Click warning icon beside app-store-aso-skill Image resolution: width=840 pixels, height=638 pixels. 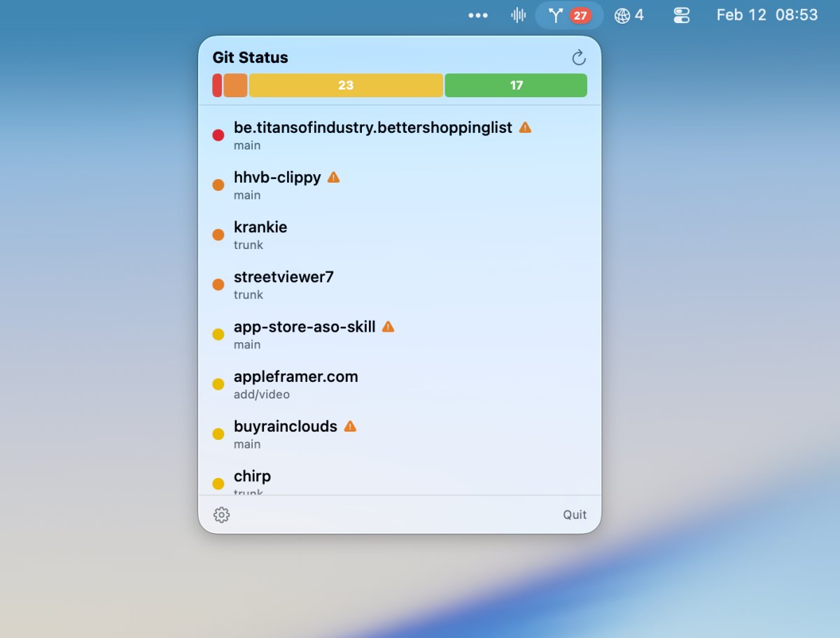(x=388, y=327)
